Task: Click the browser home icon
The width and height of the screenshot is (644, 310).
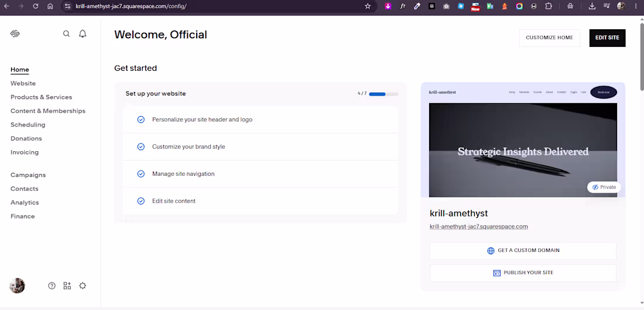Action: click(x=50, y=6)
